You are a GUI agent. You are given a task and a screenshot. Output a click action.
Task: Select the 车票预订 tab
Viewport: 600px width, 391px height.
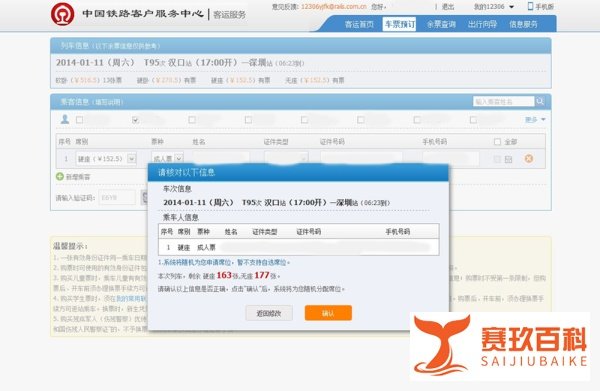399,24
